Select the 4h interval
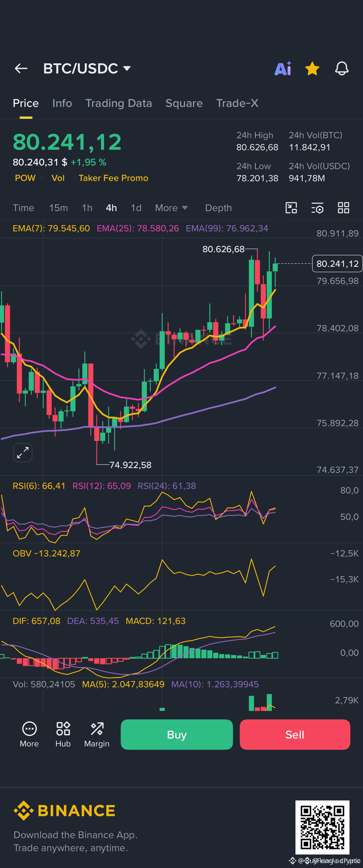Viewport: 363px width, 868px height. click(x=111, y=208)
